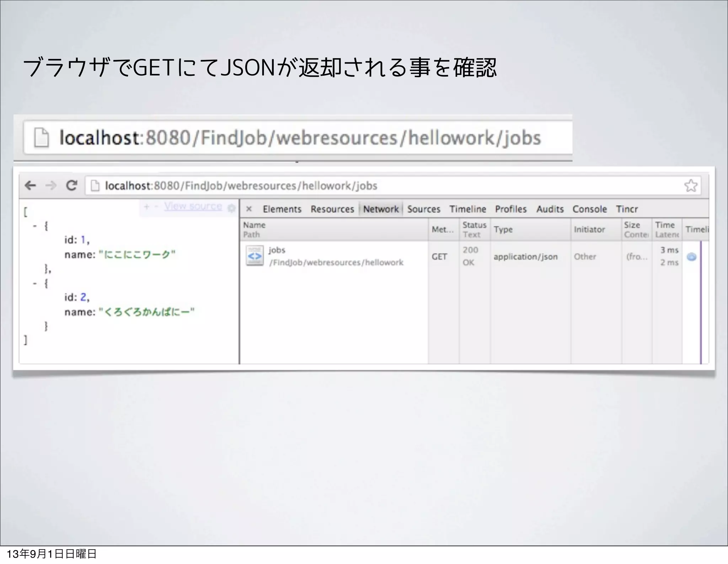
Task: Open JSON viewer settings gear icon
Action: (231, 208)
